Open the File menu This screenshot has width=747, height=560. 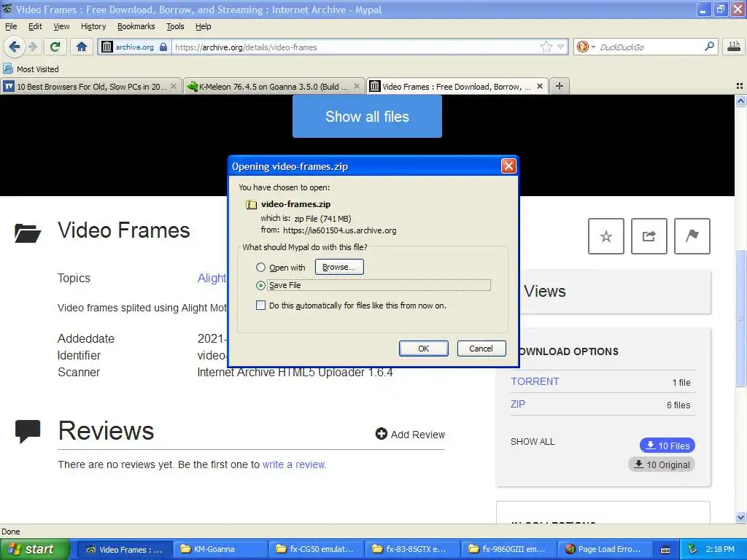click(x=11, y=26)
